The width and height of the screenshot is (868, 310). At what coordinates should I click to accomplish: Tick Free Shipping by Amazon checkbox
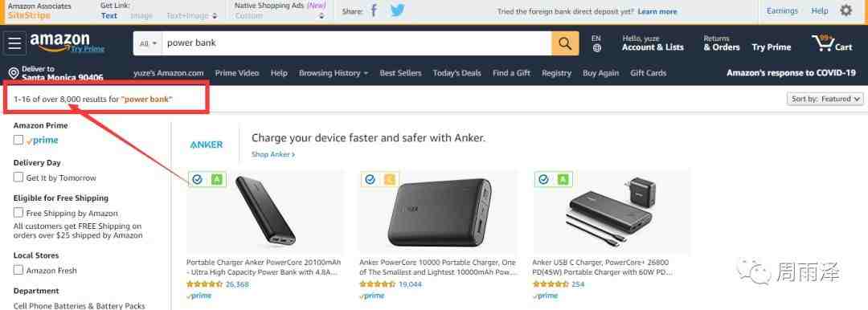tap(18, 213)
